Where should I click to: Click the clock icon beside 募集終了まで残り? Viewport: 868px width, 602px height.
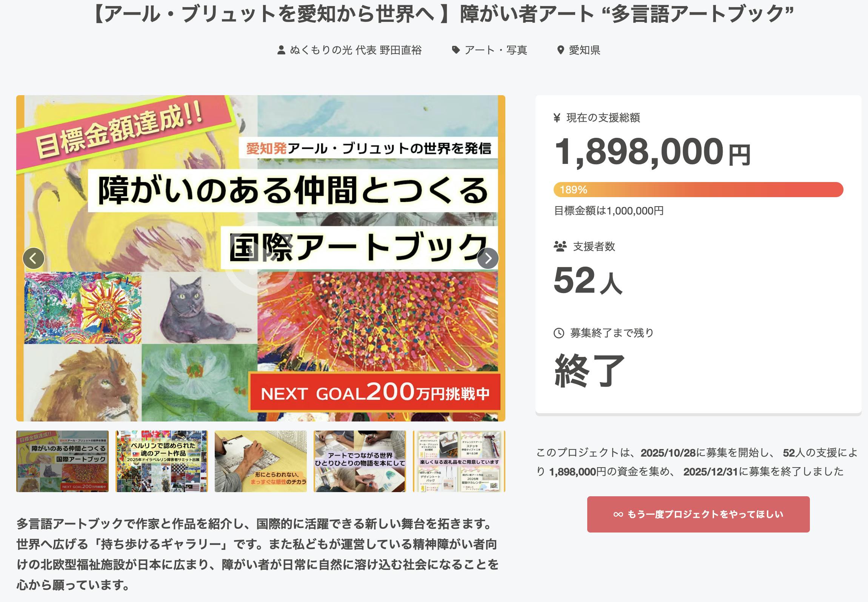click(x=559, y=333)
